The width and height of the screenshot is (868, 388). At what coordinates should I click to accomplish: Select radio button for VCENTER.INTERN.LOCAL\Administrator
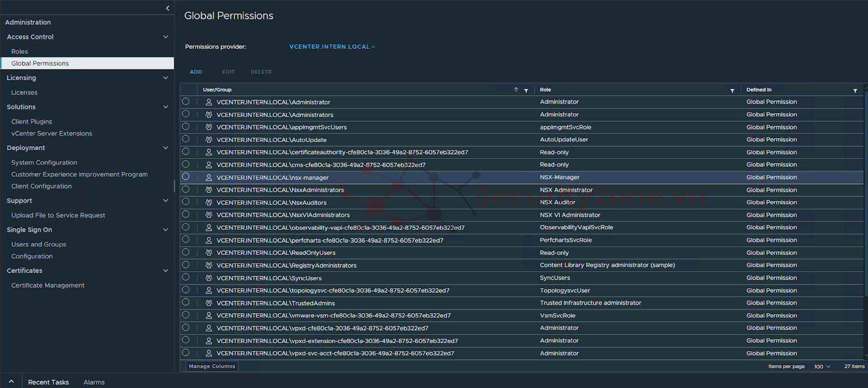point(186,101)
